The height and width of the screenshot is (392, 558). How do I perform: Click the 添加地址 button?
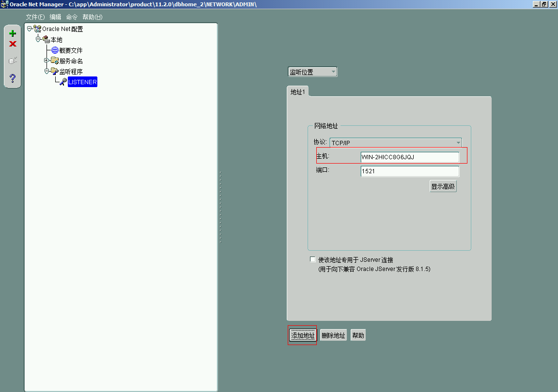click(x=302, y=335)
